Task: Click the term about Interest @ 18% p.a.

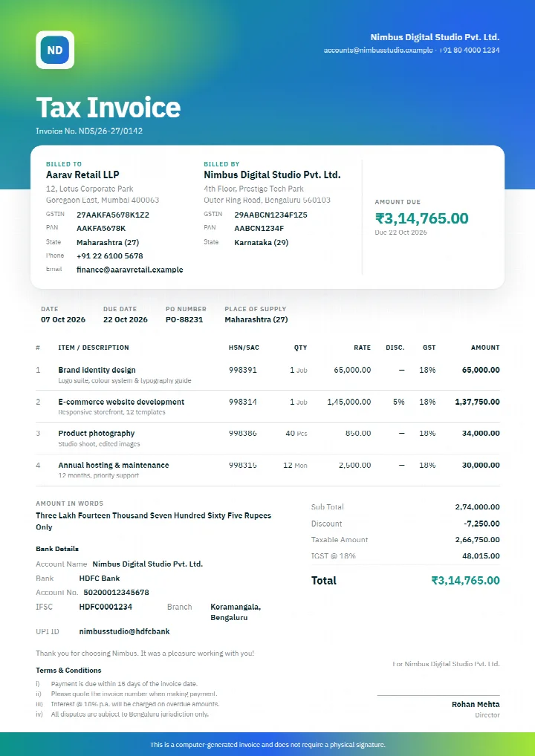Action: coord(135,704)
